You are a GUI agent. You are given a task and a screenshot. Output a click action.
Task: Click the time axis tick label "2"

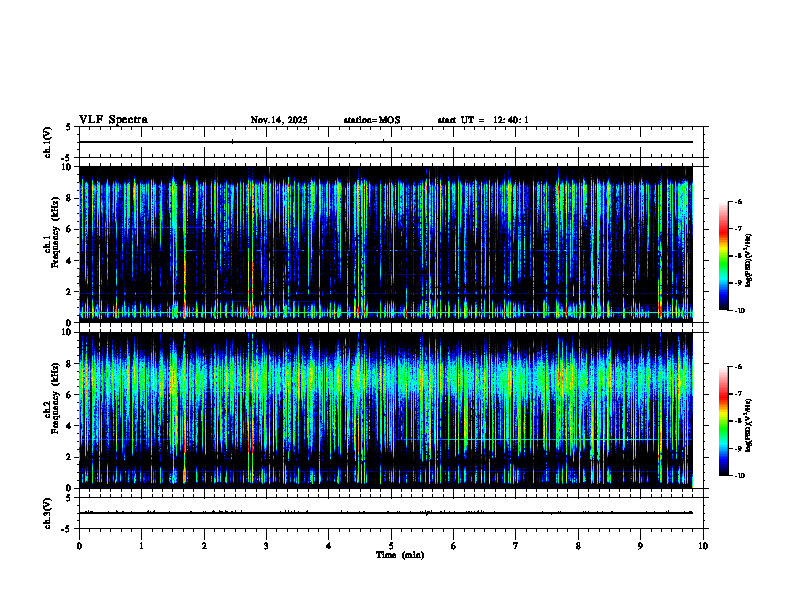(204, 546)
